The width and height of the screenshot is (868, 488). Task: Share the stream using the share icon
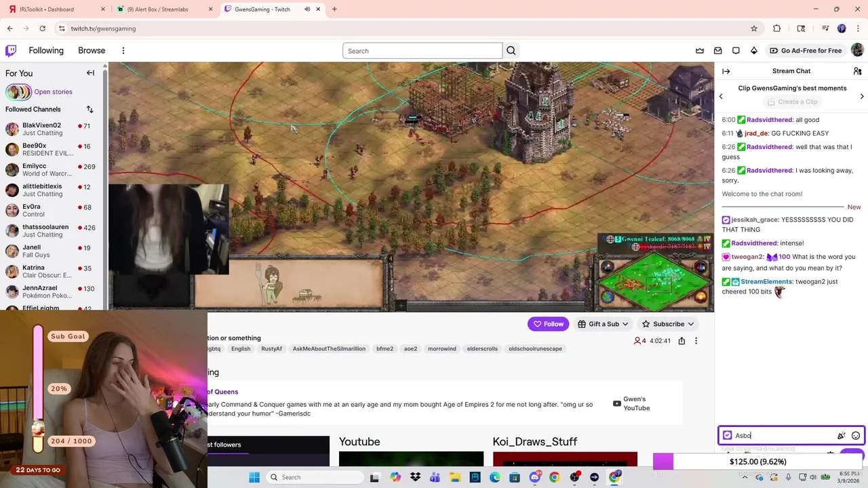pyautogui.click(x=682, y=341)
